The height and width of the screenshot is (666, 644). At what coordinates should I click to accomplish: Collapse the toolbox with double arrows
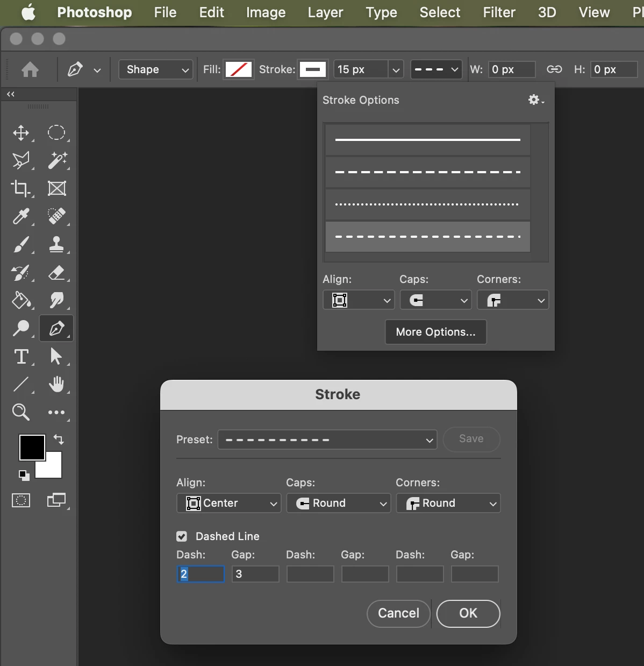[x=11, y=94]
